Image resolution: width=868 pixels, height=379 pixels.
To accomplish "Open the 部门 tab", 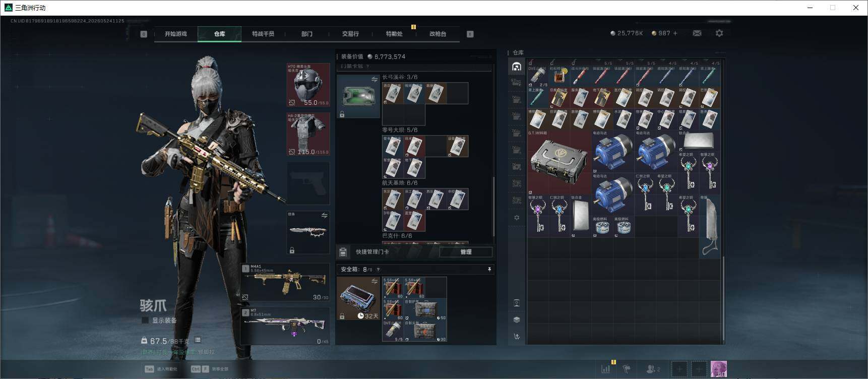I will click(x=307, y=34).
